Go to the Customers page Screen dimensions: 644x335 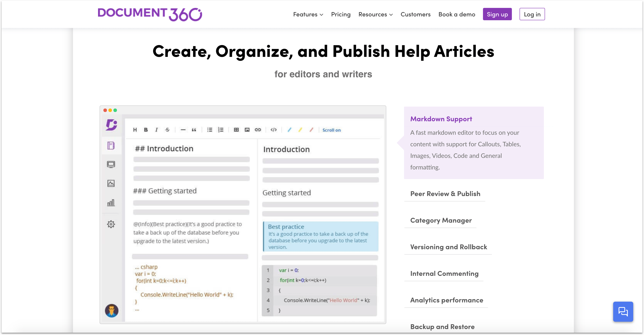[x=416, y=14]
